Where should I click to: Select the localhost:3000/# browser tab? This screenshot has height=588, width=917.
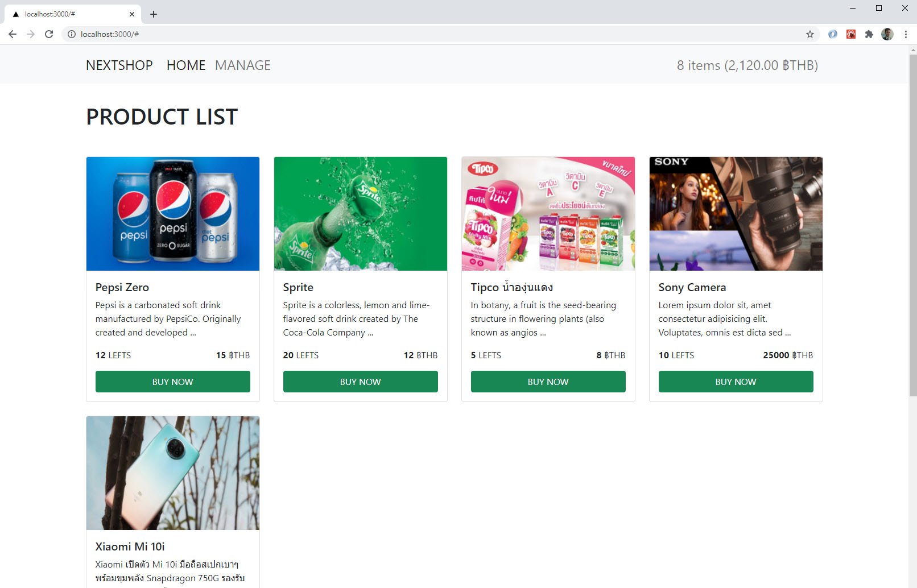(72, 14)
